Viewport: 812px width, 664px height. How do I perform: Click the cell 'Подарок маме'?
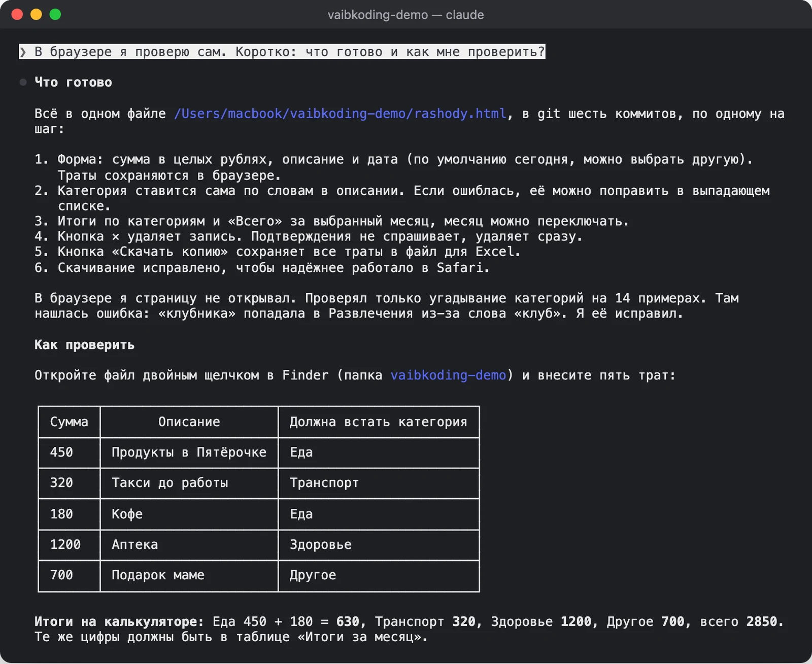pyautogui.click(x=158, y=575)
